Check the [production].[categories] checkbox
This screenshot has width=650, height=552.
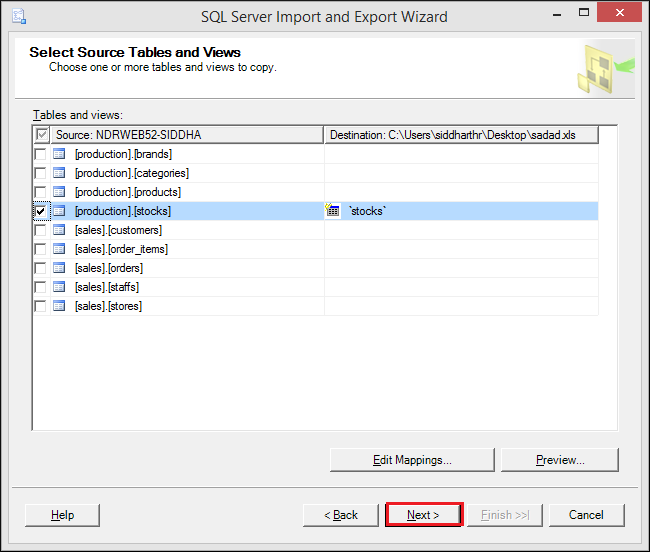[x=40, y=173]
